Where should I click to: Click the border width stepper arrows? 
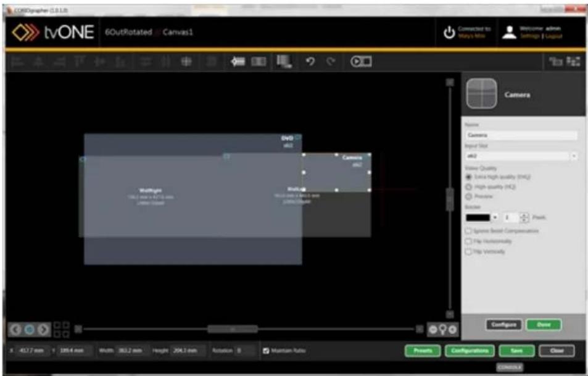[524, 217]
